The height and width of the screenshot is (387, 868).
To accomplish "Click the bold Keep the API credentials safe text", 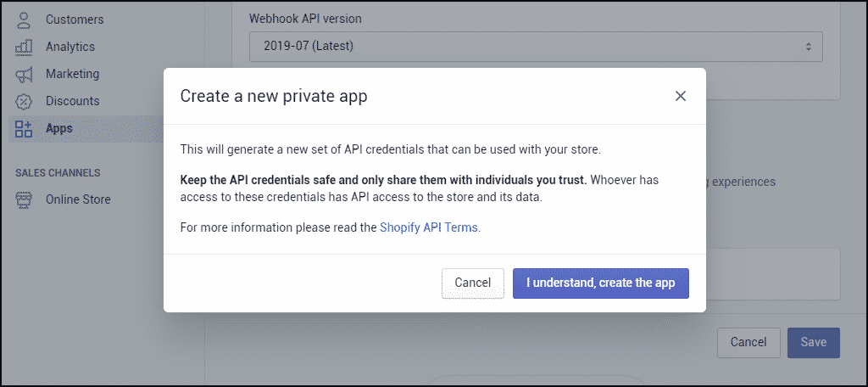I will pyautogui.click(x=383, y=180).
